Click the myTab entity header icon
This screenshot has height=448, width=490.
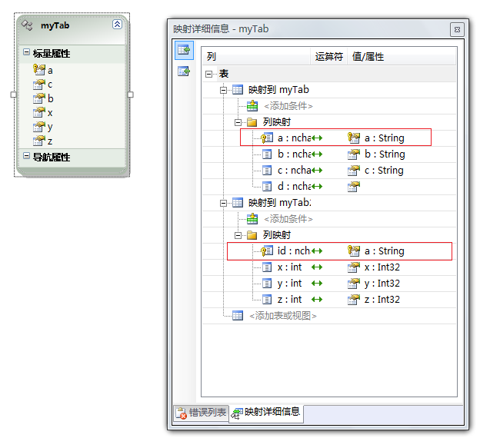click(27, 25)
